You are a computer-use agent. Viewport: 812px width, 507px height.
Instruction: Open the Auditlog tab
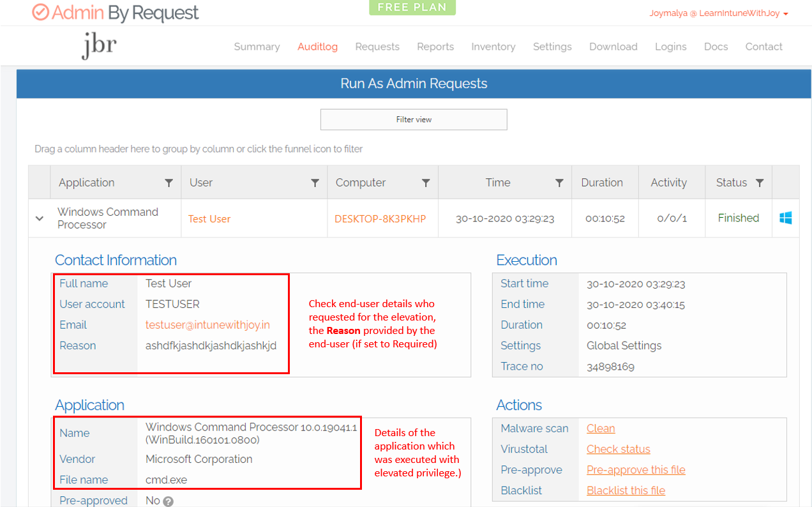[x=317, y=47]
